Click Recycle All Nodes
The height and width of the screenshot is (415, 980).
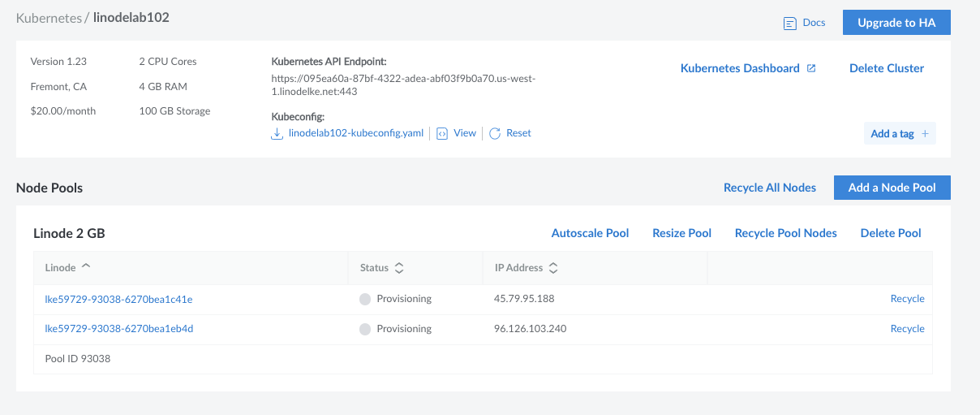tap(769, 188)
